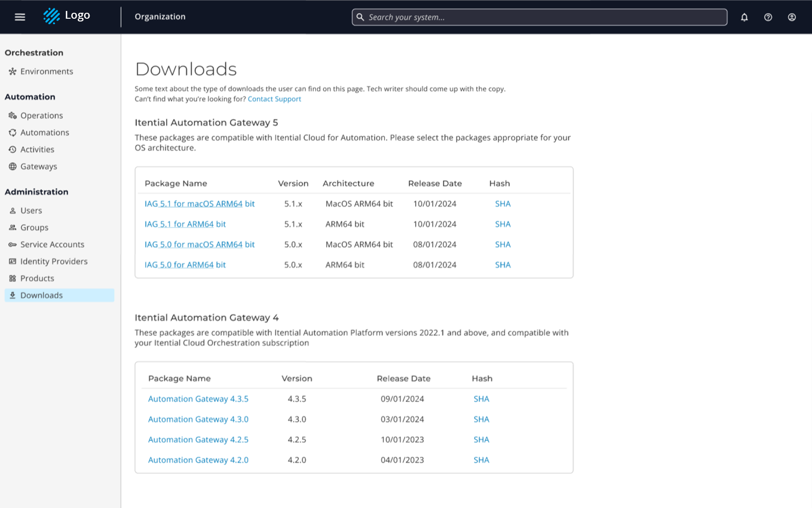Follow the Contact Support link
Viewport: 812px width, 508px height.
(x=274, y=99)
